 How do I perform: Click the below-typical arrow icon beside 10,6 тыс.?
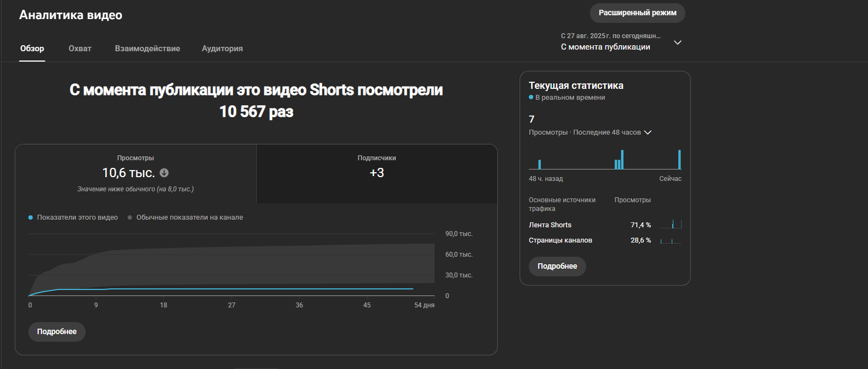pos(164,173)
